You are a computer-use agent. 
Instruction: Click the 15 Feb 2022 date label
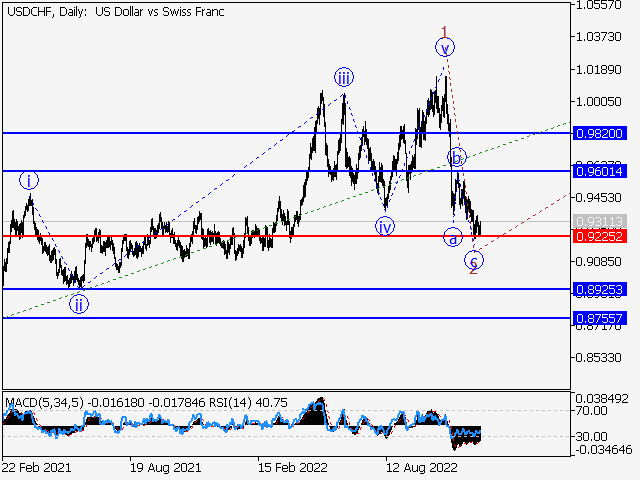[293, 467]
